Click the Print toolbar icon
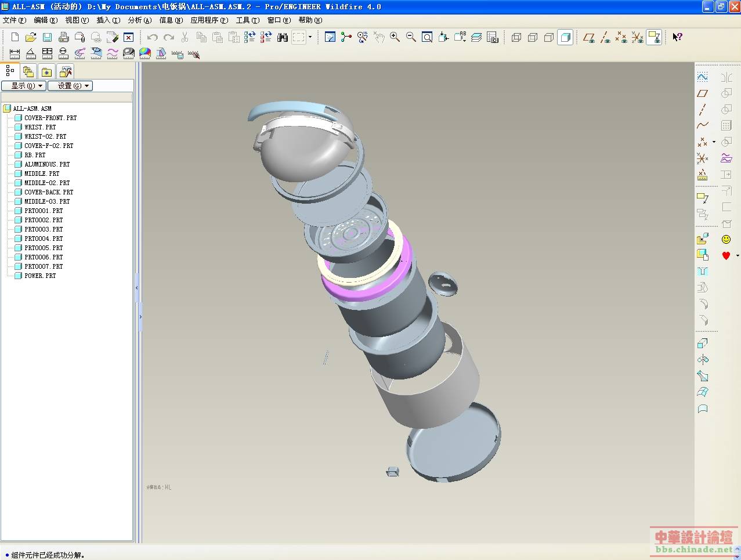Viewport: 741px width, 560px height. point(64,37)
